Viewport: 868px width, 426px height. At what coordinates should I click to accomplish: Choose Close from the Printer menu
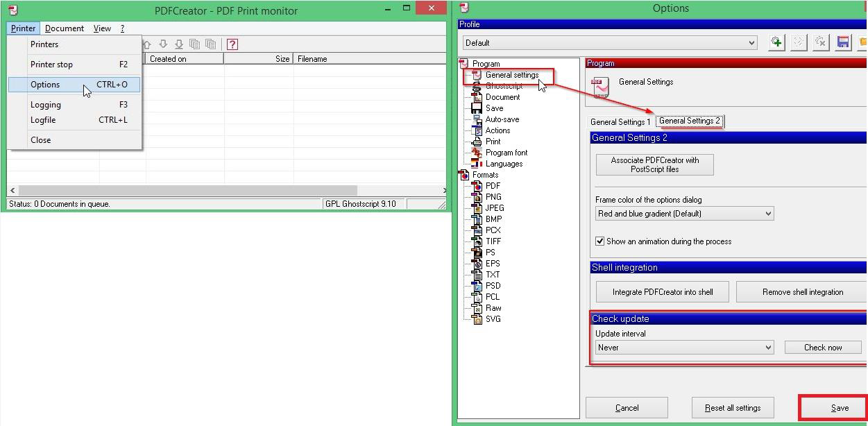pos(74,140)
